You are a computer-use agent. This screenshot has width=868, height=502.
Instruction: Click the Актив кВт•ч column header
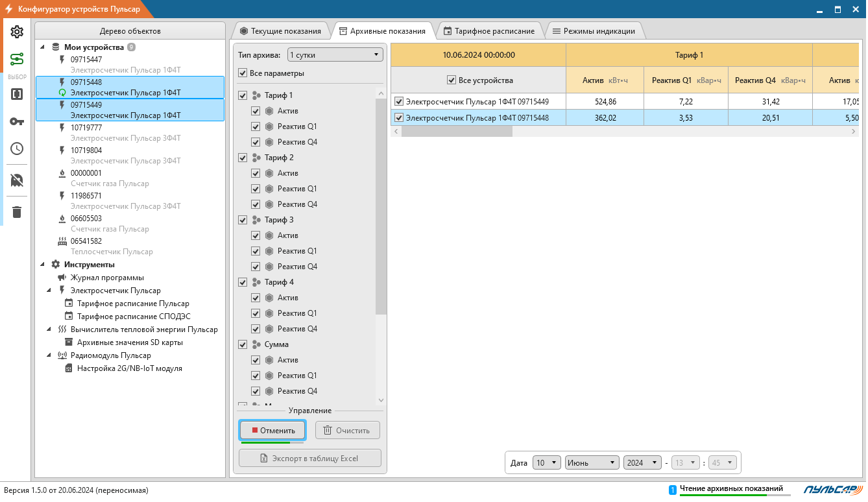(605, 80)
